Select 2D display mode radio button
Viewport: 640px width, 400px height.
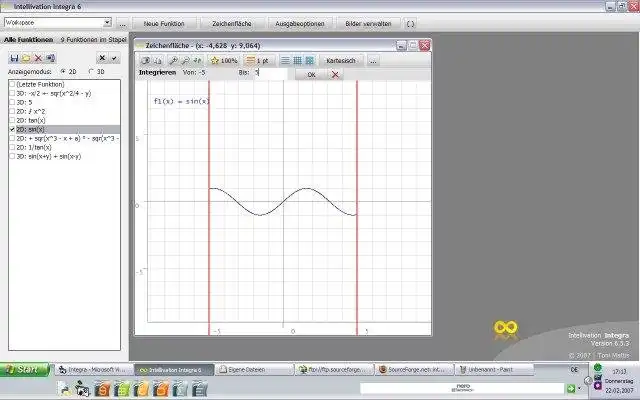[x=63, y=71]
